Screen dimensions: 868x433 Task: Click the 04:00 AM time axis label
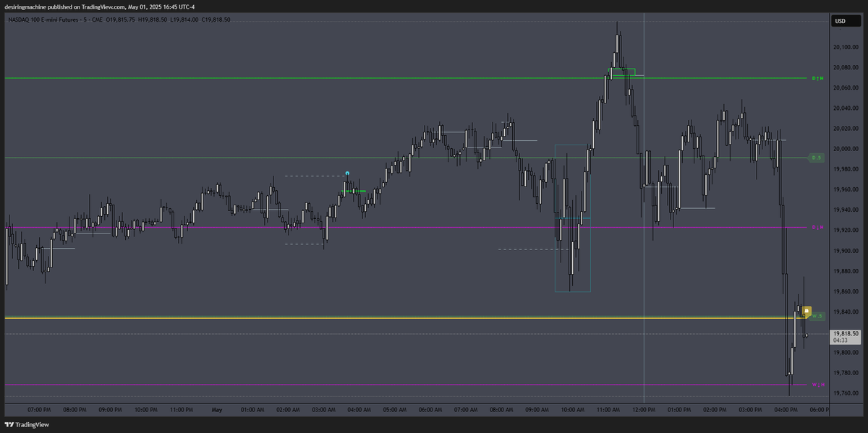(x=358, y=410)
